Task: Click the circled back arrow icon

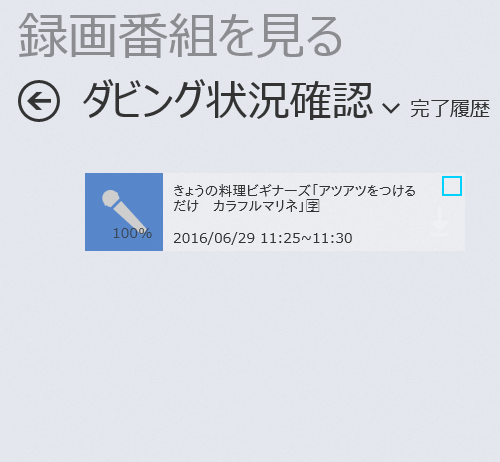Action: point(39,101)
